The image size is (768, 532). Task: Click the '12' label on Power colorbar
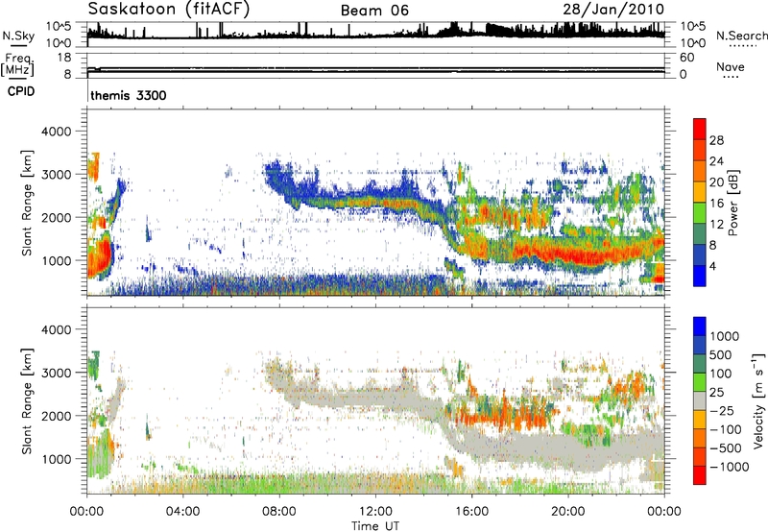716,225
